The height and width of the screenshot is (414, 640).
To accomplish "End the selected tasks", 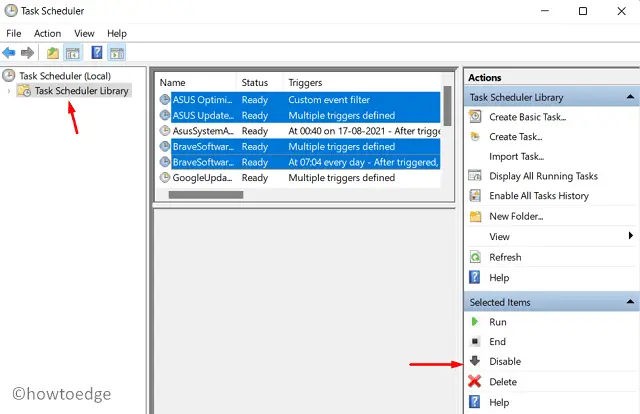I will (498, 342).
